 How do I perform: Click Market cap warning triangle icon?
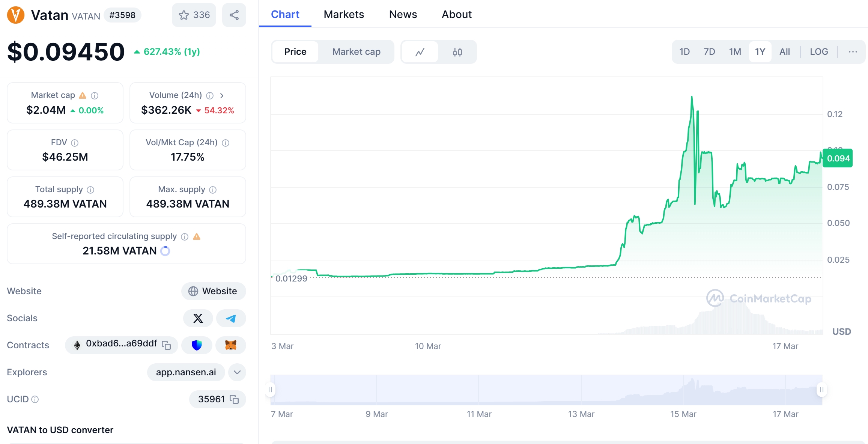83,96
